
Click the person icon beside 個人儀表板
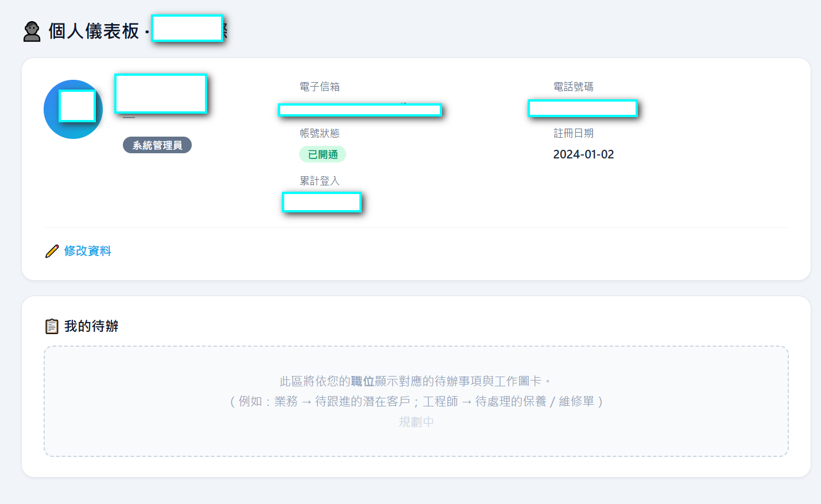(32, 32)
